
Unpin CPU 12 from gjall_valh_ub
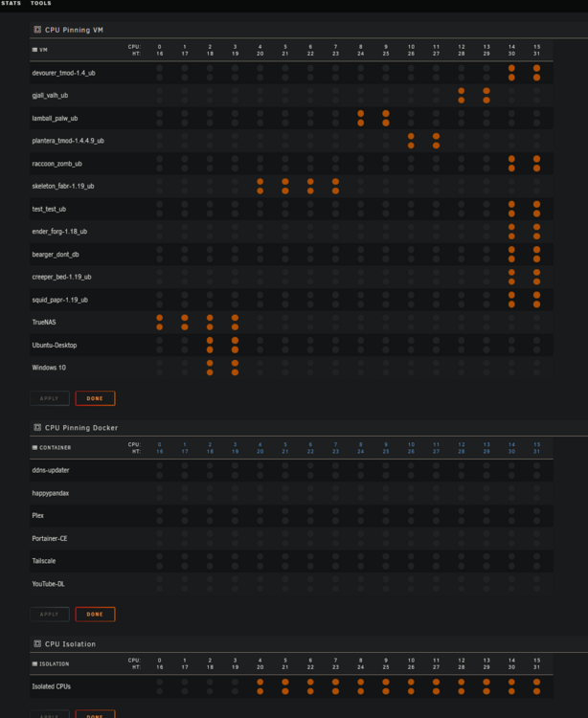pos(462,91)
